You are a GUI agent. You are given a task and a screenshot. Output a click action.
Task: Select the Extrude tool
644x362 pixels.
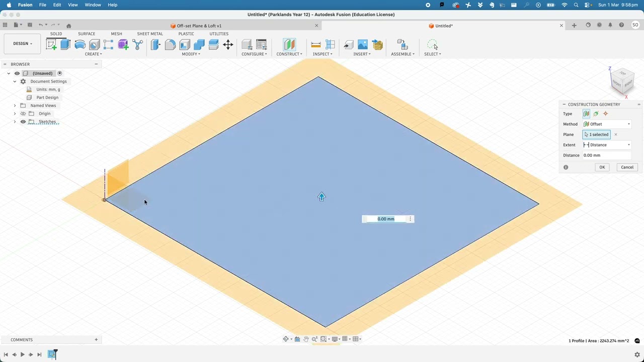point(65,45)
